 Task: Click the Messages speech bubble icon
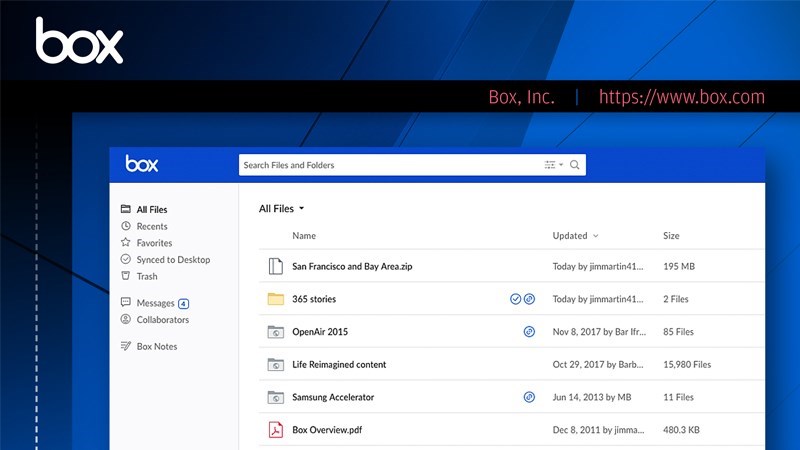pos(126,302)
